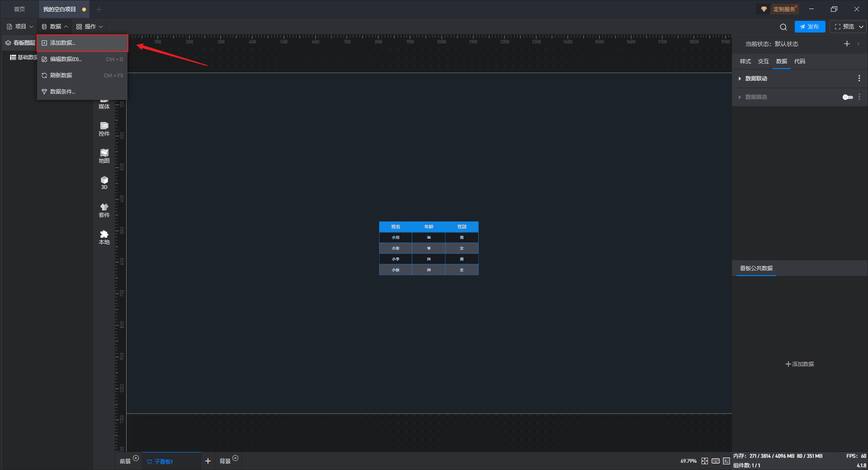Choose 数据条件... menu entry
Viewport: 868px width, 470px height.
point(82,92)
